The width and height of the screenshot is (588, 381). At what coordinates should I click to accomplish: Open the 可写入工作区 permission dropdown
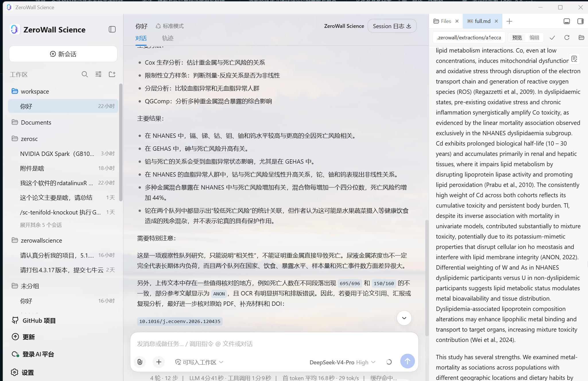[x=199, y=362]
